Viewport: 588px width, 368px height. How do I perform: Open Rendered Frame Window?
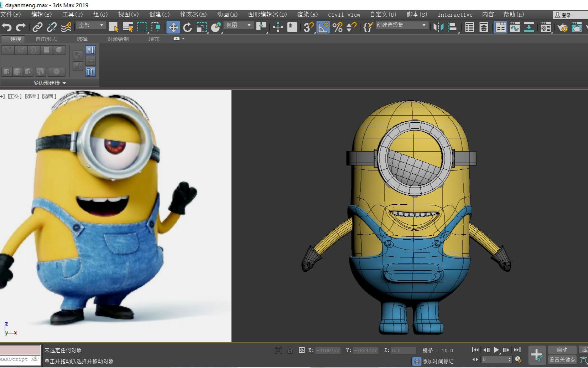point(577,27)
